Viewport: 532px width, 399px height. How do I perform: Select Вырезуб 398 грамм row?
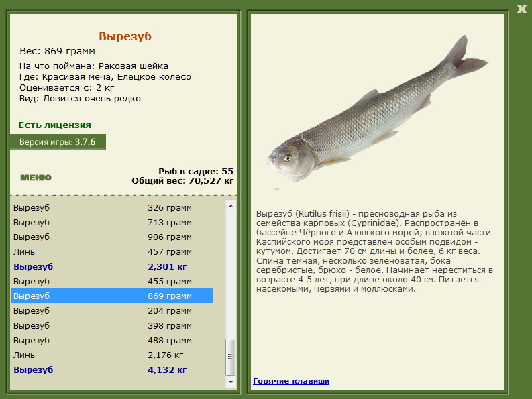pos(112,326)
